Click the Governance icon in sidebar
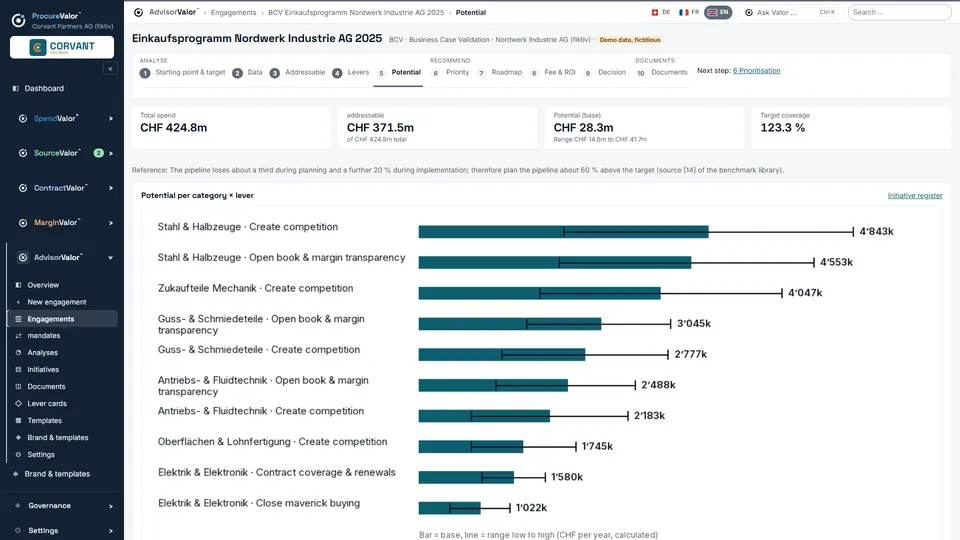Viewport: 960px width, 540px height. pos(17,506)
